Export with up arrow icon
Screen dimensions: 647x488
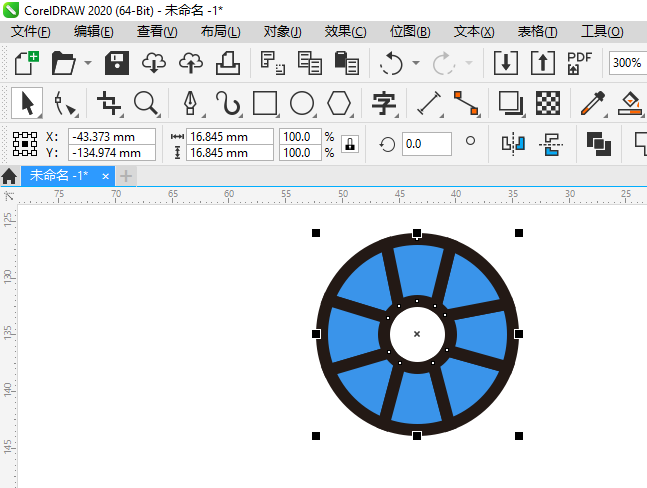point(543,63)
